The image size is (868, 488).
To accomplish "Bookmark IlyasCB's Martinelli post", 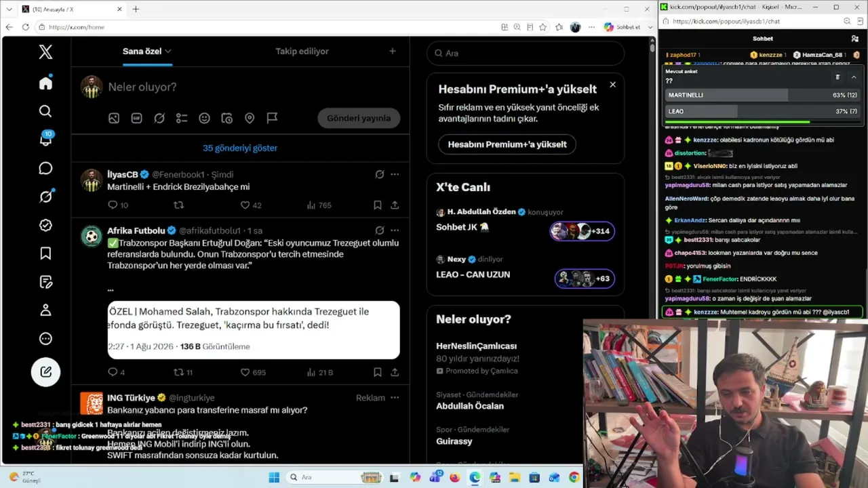I will (378, 205).
